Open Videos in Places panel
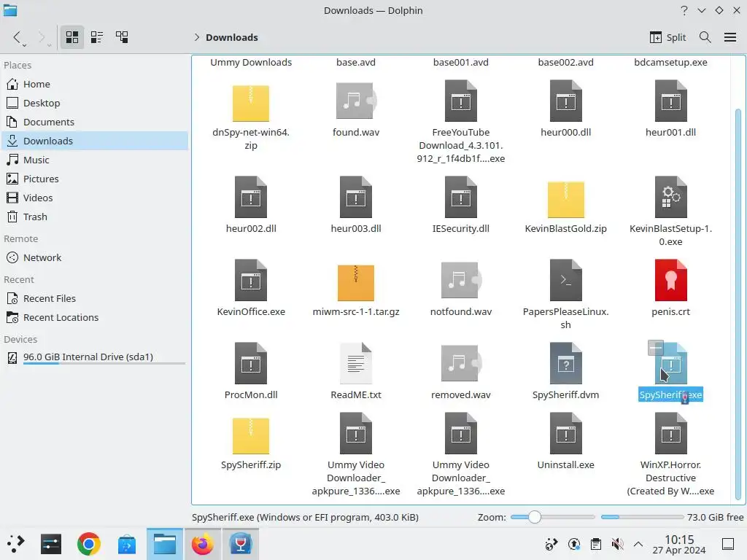 [94, 198]
